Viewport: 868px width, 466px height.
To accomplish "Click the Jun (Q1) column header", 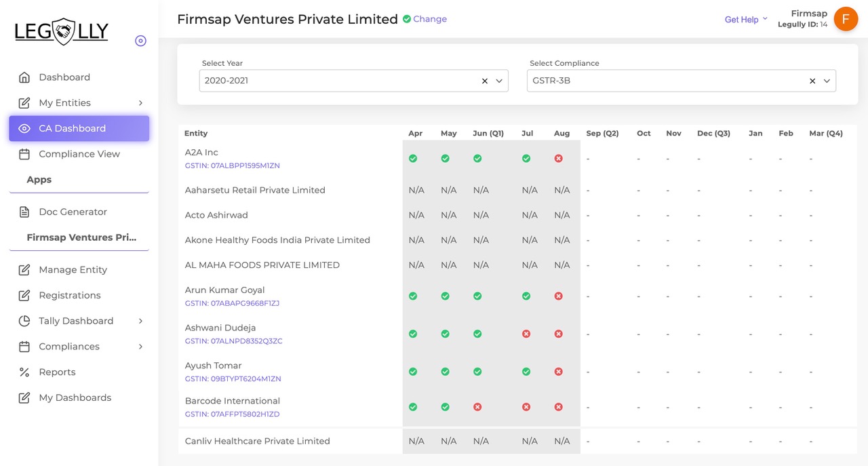I will (x=488, y=134).
